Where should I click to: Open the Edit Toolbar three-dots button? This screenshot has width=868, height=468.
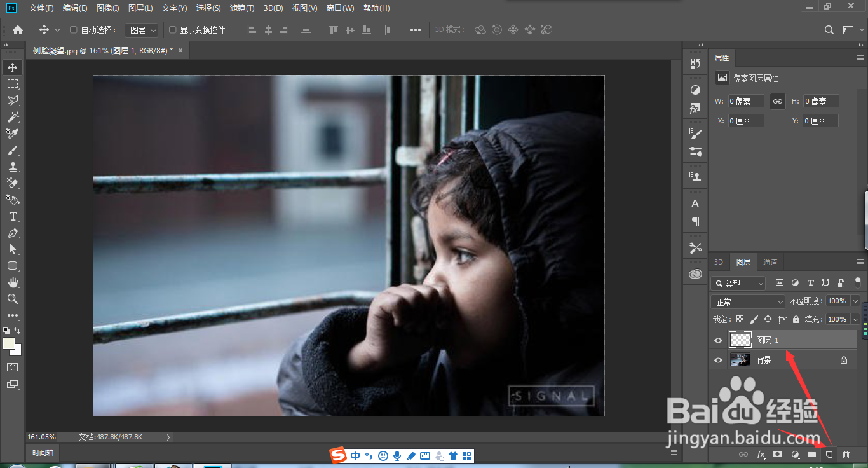pyautogui.click(x=13, y=315)
